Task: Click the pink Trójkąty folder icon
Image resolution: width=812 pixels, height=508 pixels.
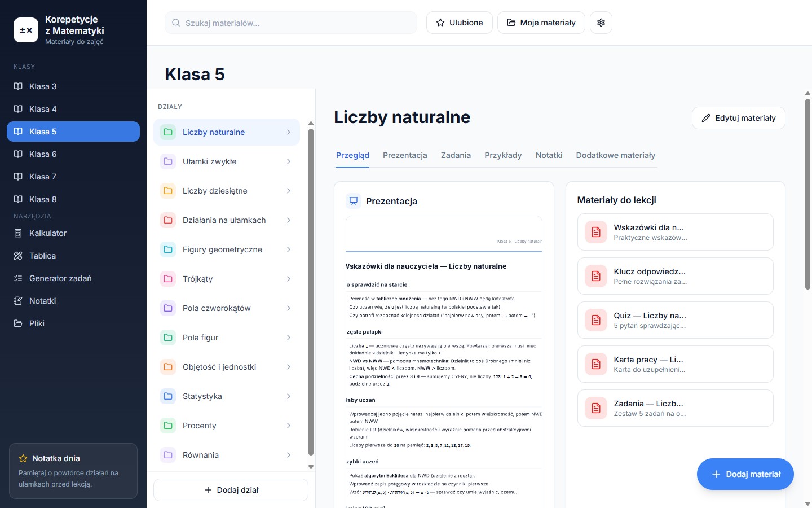Action: coord(168,279)
